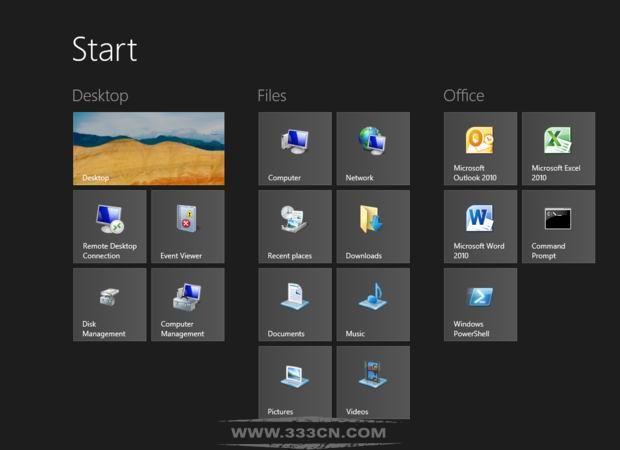
Task: Open the Recent places tile
Action: (295, 227)
